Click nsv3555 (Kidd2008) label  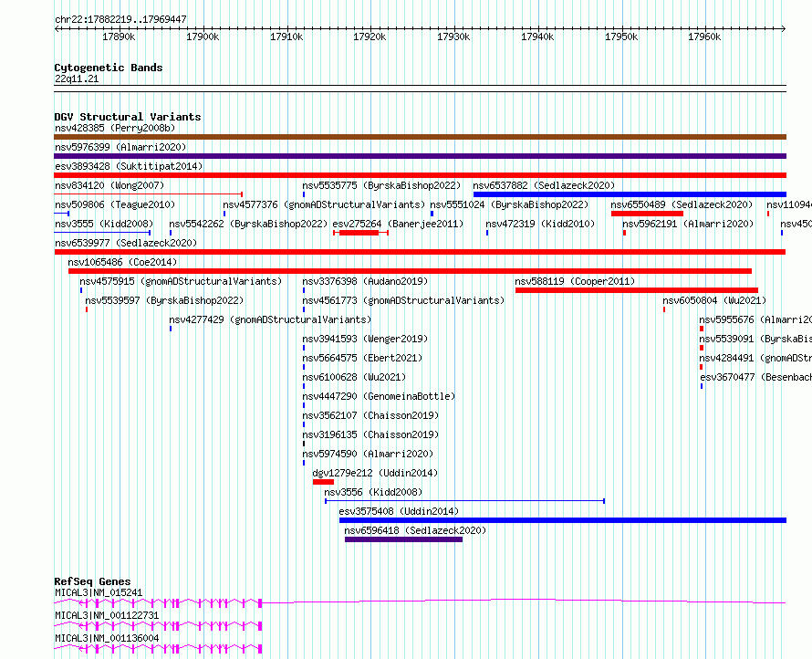(x=104, y=224)
